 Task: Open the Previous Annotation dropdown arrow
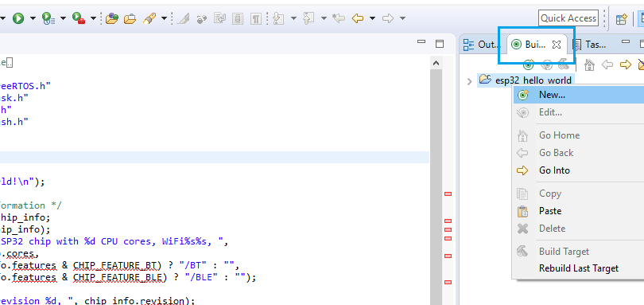(x=324, y=18)
